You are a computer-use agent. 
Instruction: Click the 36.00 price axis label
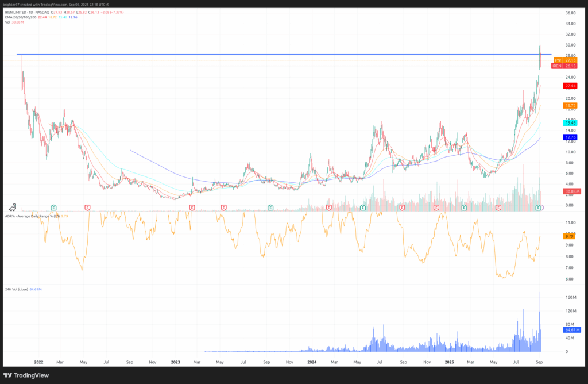point(570,13)
